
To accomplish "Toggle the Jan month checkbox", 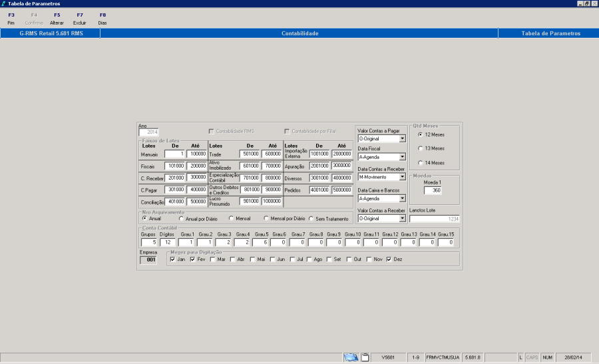I will coord(172,259).
